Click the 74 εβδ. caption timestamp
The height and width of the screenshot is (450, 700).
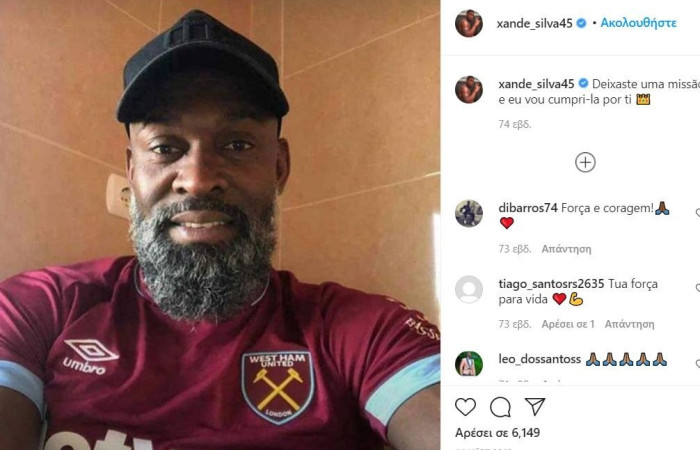[x=515, y=124]
